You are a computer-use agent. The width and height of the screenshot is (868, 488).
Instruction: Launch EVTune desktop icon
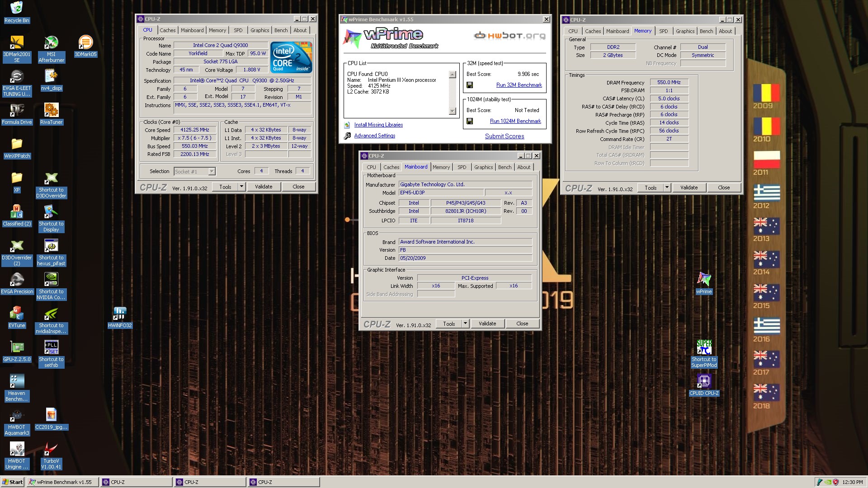[x=17, y=317]
